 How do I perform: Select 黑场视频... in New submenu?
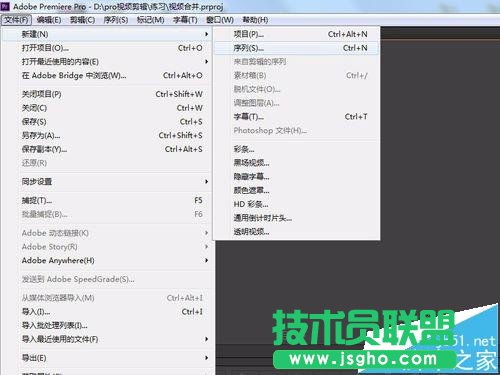click(296, 163)
